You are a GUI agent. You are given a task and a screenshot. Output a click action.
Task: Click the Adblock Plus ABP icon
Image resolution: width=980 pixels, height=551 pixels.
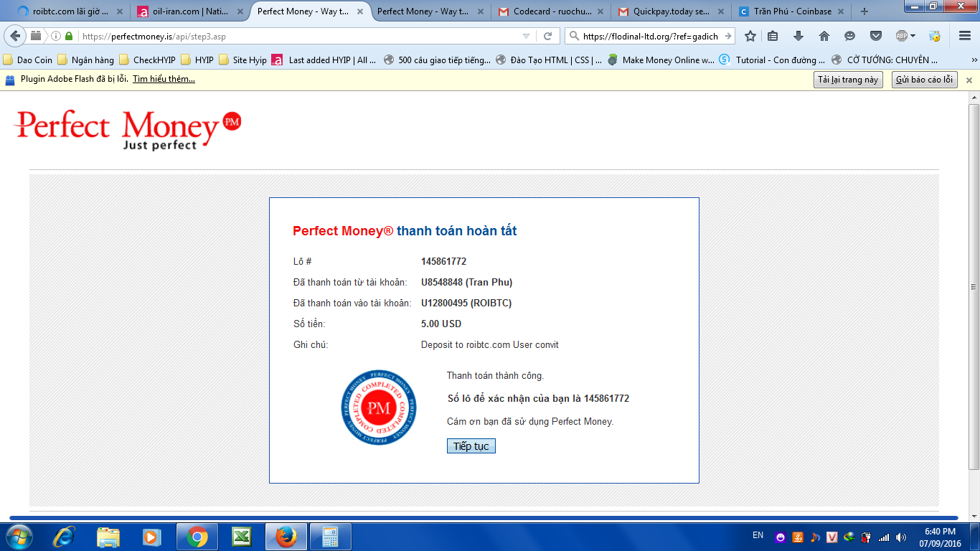[x=902, y=36]
